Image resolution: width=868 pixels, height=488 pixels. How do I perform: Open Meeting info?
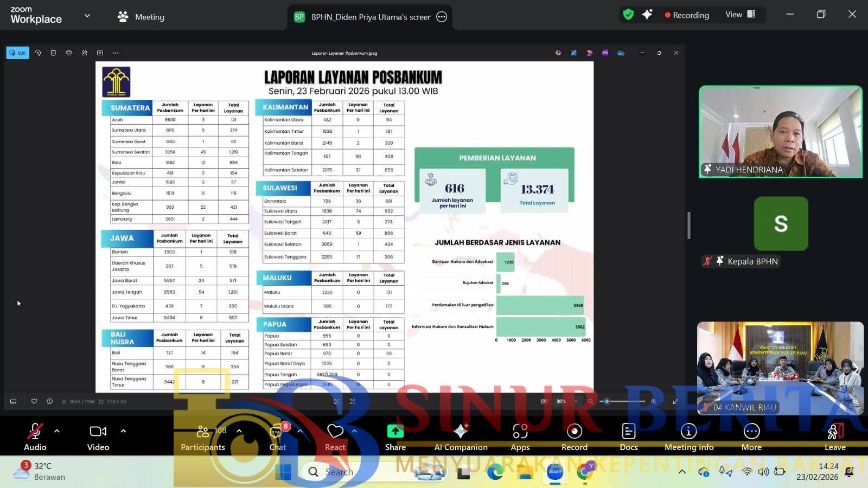point(688,436)
